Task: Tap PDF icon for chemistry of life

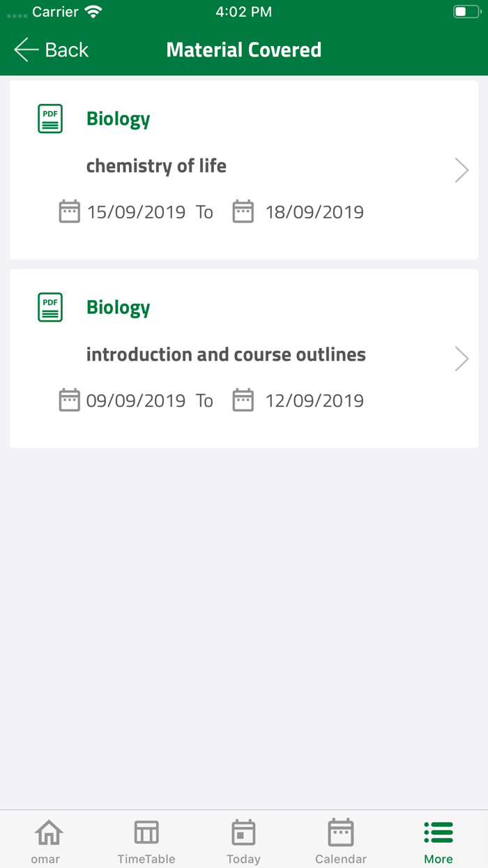Action: coord(50,119)
